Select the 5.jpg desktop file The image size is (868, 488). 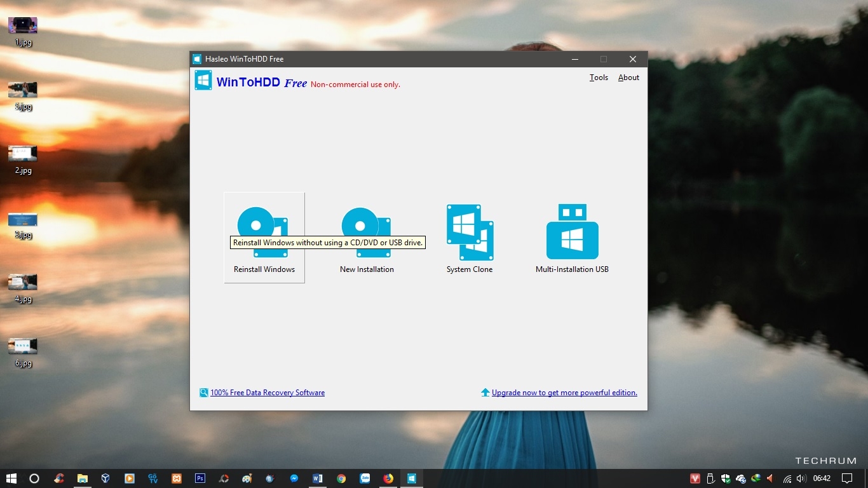[x=23, y=96]
